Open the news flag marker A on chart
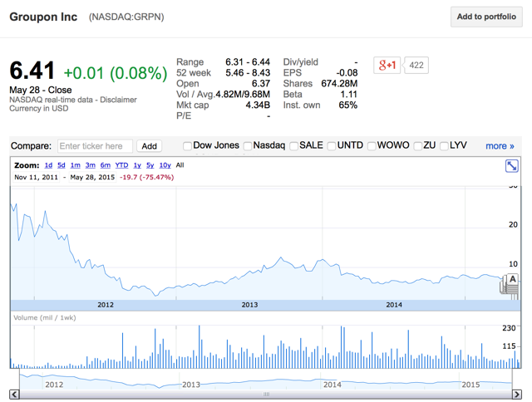 click(513, 279)
